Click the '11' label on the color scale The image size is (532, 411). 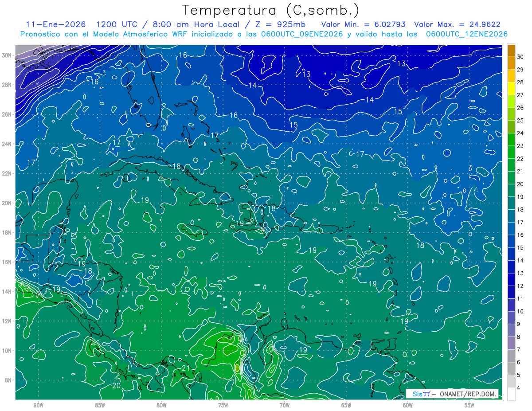pyautogui.click(x=520, y=298)
